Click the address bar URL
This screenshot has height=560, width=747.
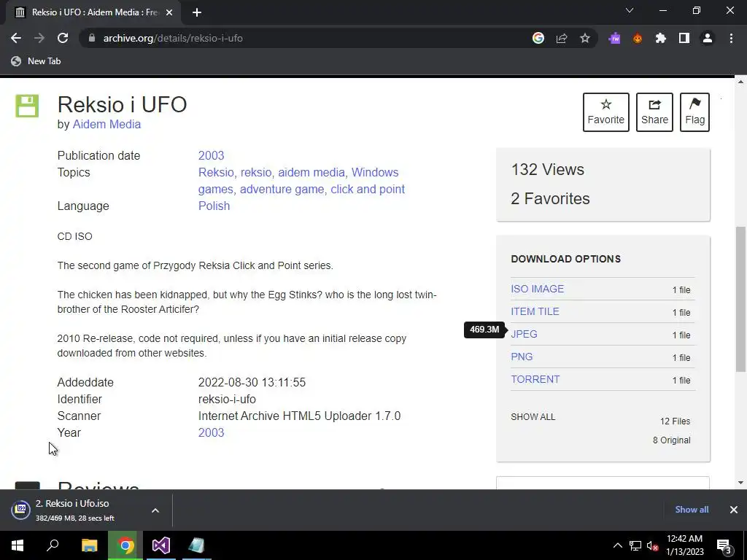coord(173,38)
